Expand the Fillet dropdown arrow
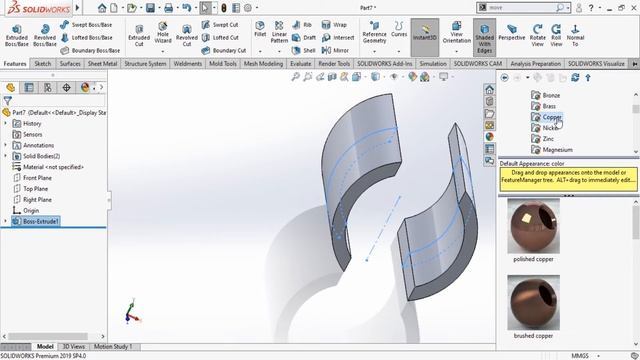Viewport: 640px width, 360px height. 260,51
